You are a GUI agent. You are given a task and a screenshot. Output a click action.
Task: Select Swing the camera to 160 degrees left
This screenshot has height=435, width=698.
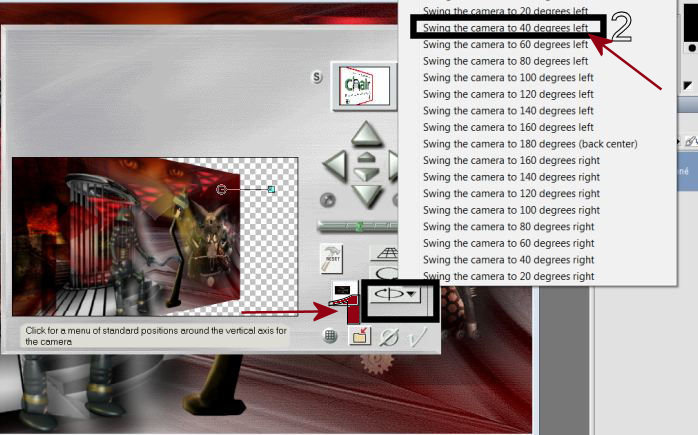(508, 127)
